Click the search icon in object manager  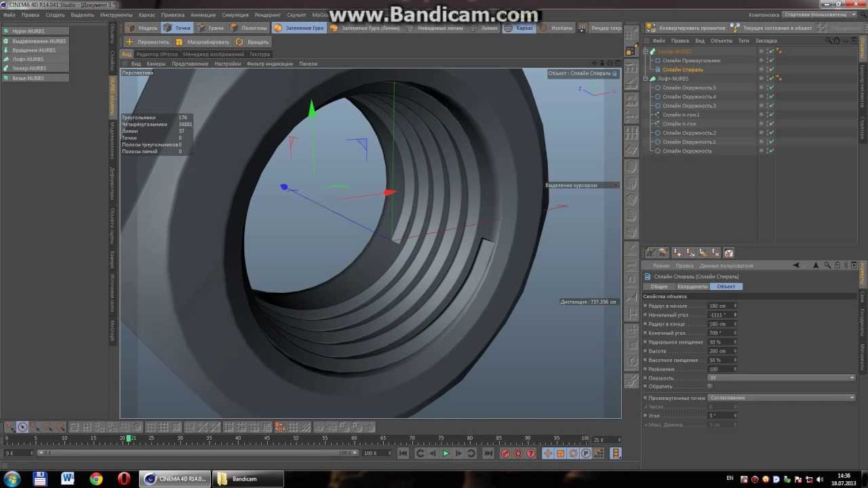point(829,41)
